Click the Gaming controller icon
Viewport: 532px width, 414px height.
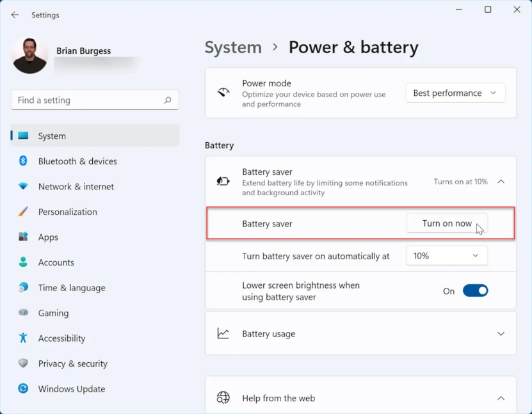(x=23, y=313)
